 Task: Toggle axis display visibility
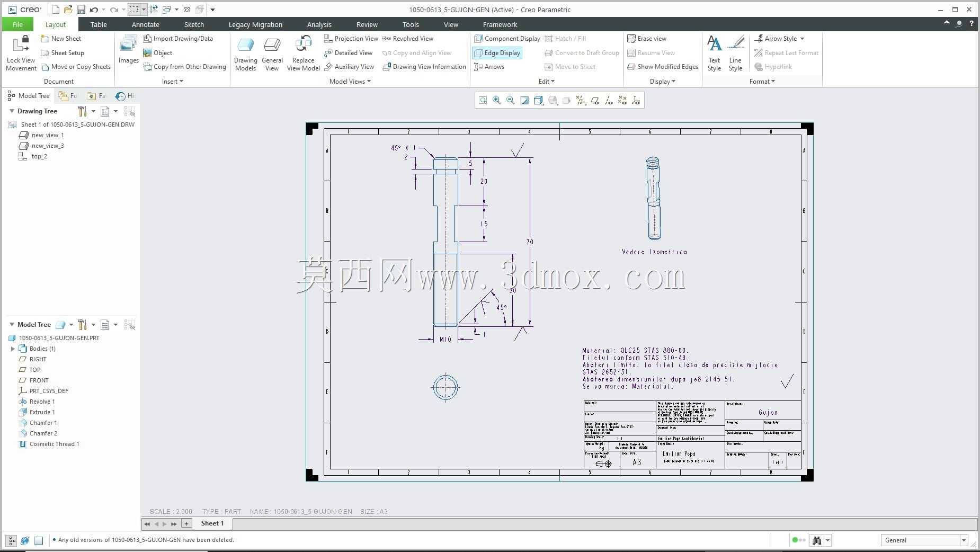609,101
